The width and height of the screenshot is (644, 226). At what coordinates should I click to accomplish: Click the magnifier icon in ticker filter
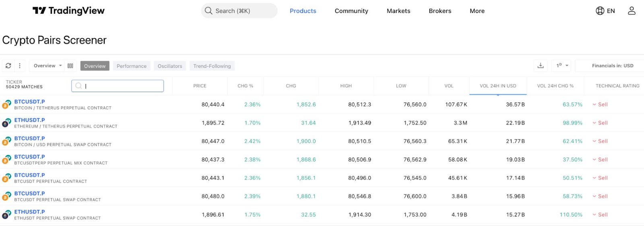[78, 86]
